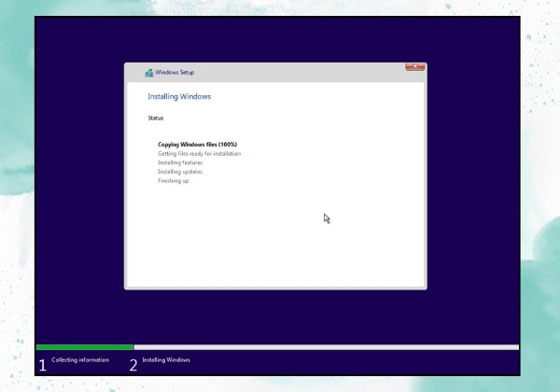Select 'Finishing up' status line
The height and width of the screenshot is (392, 560).
[174, 181]
